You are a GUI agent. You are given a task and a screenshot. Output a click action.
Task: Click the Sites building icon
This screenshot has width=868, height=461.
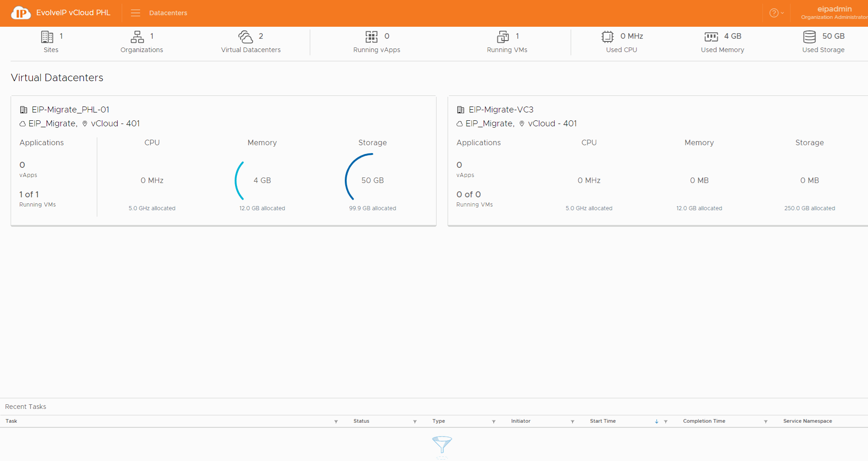pyautogui.click(x=47, y=36)
